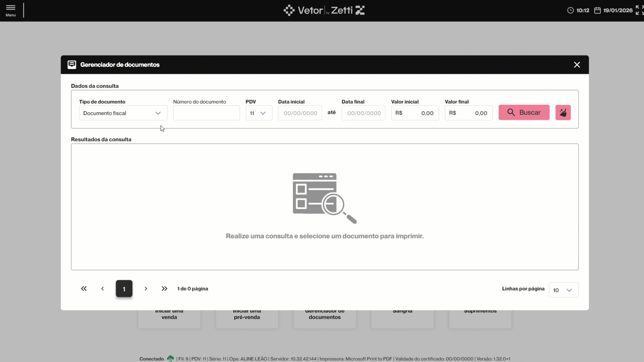Click the background 'Iniciar uma venda' card
This screenshot has height=362, width=644.
(x=169, y=319)
